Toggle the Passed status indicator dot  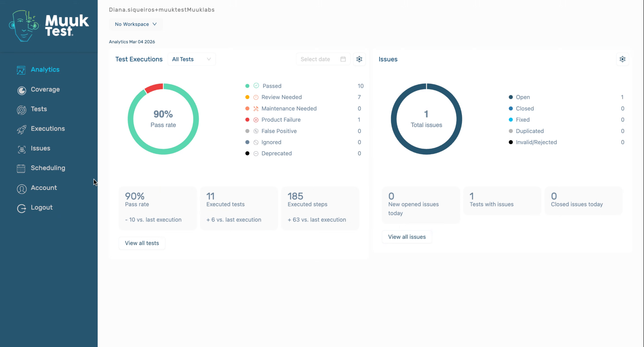(247, 86)
